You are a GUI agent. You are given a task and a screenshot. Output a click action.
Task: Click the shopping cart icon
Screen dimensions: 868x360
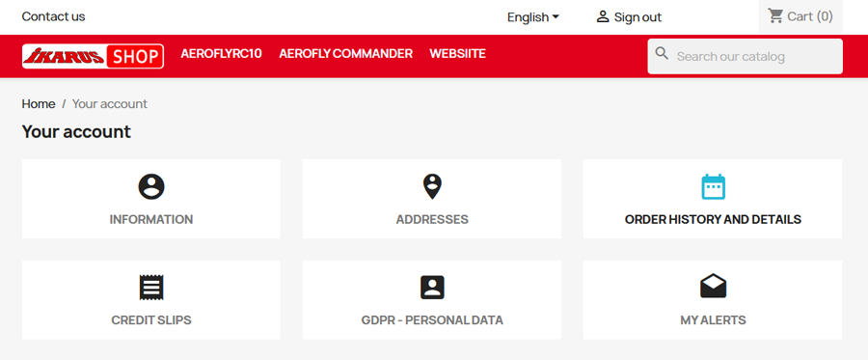pyautogui.click(x=775, y=16)
